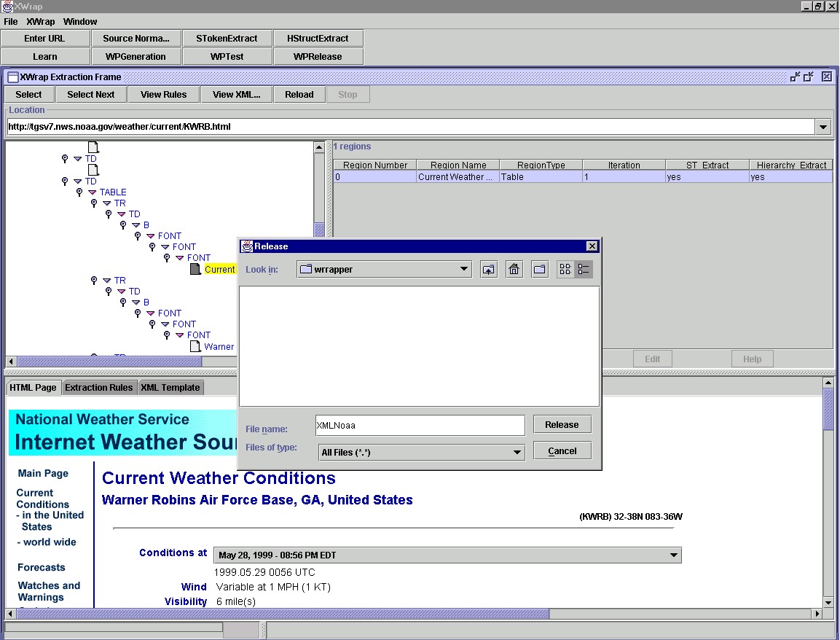The width and height of the screenshot is (840, 640).
Task: Click the File name input field
Action: [x=420, y=426]
